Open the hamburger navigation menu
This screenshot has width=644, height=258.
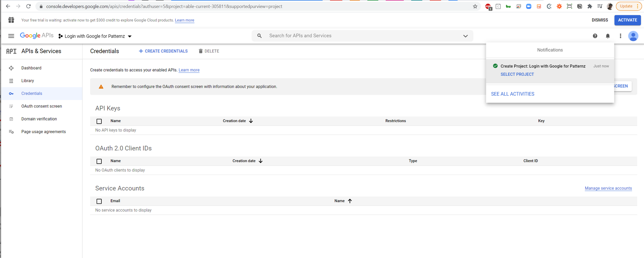(11, 36)
